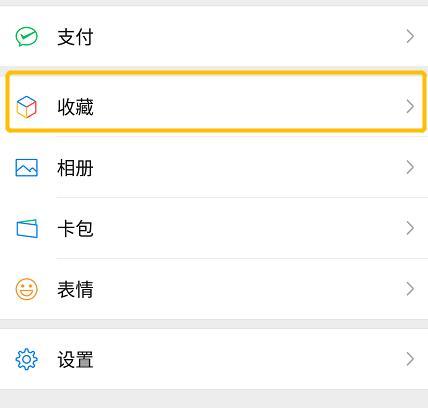Tap the orange smiley Stickers icon
The image size is (428, 408).
27,289
